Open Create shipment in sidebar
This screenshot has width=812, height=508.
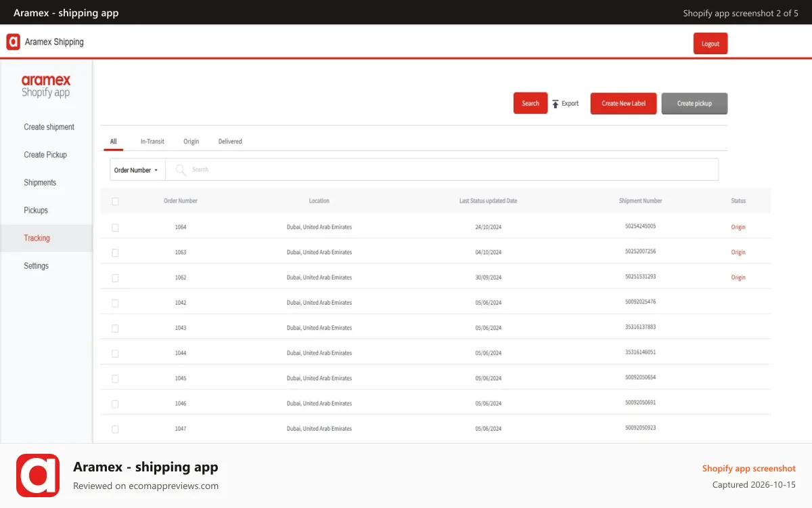coord(49,127)
